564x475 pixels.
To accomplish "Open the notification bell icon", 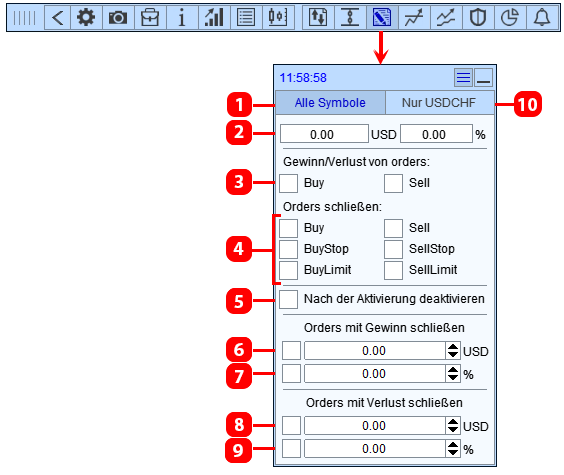I will tap(542, 17).
